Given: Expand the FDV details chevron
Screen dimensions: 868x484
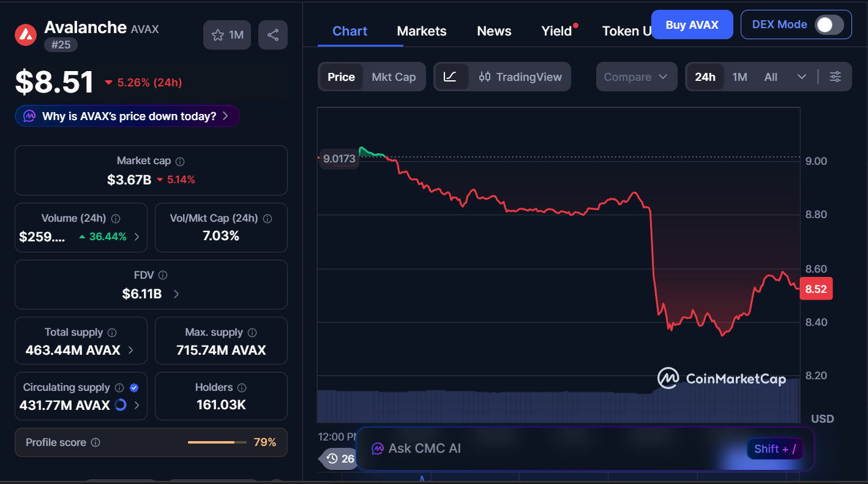Looking at the screenshot, I should pyautogui.click(x=176, y=293).
